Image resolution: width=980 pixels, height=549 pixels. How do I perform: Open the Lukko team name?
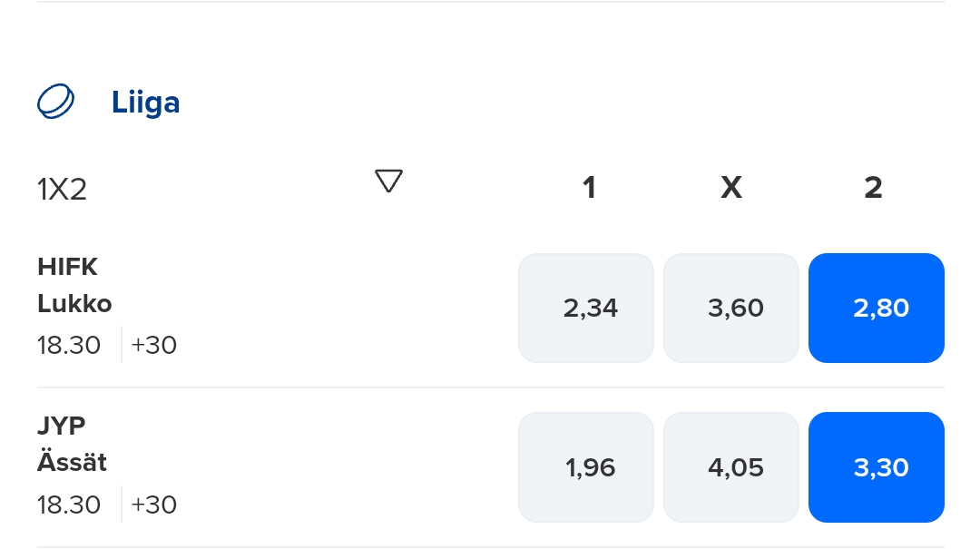click(x=74, y=303)
